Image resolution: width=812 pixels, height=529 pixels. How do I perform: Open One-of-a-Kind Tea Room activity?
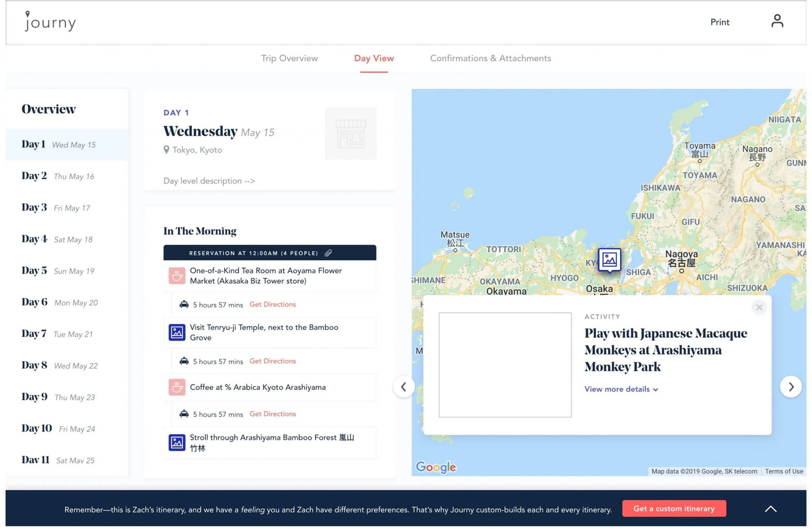pyautogui.click(x=271, y=277)
